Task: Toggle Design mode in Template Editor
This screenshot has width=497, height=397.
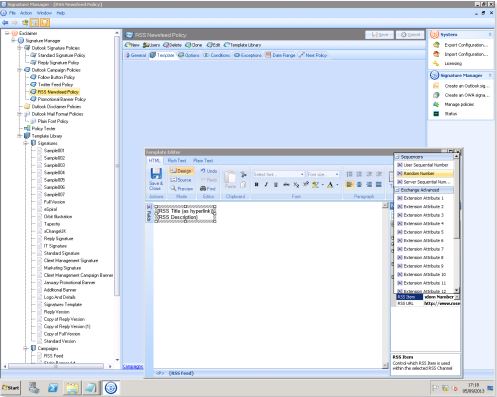Action: (181, 171)
